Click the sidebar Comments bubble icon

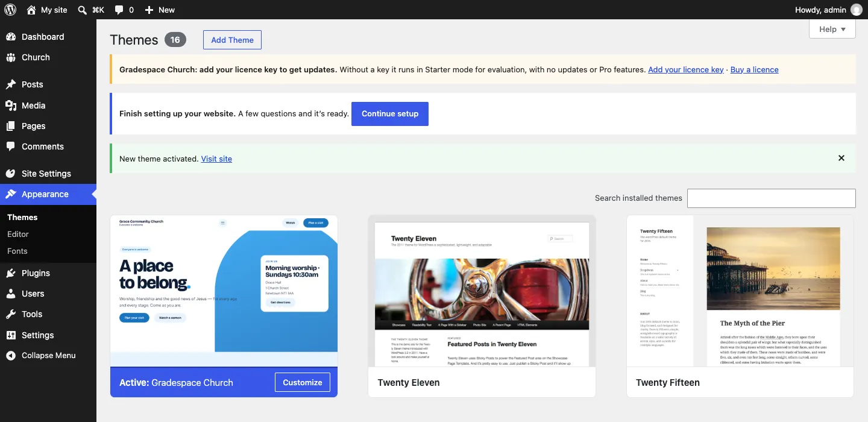(11, 146)
